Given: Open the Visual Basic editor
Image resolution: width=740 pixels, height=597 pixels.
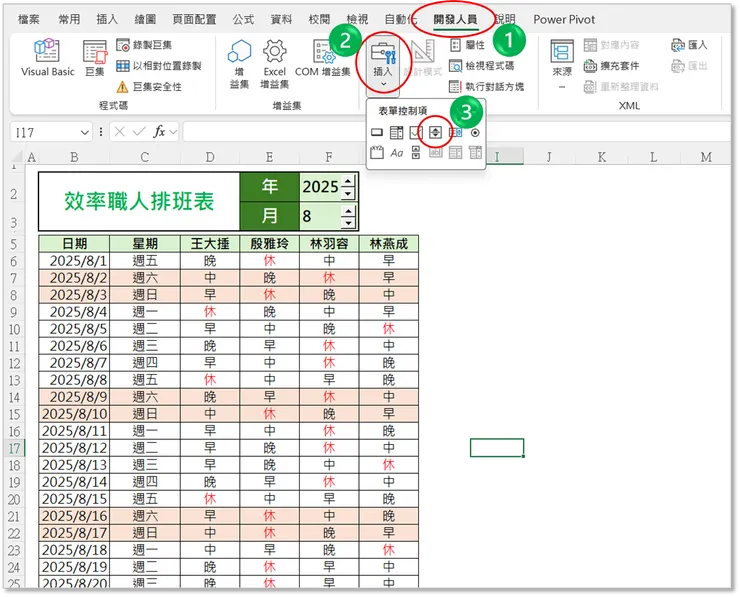Looking at the screenshot, I should tap(47, 58).
